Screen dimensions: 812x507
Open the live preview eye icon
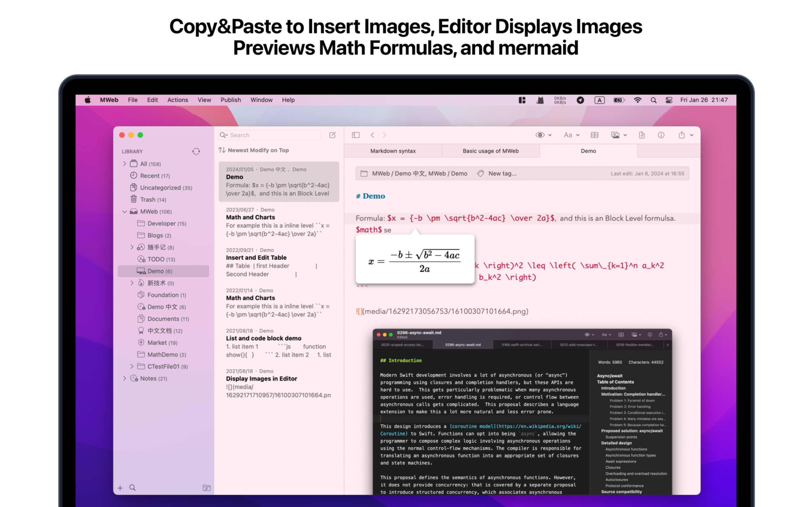coord(540,135)
